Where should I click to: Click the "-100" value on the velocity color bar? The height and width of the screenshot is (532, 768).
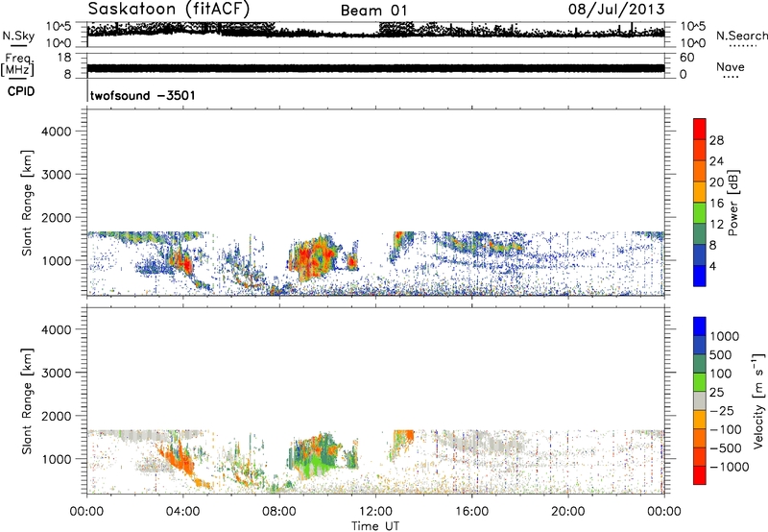(725, 429)
